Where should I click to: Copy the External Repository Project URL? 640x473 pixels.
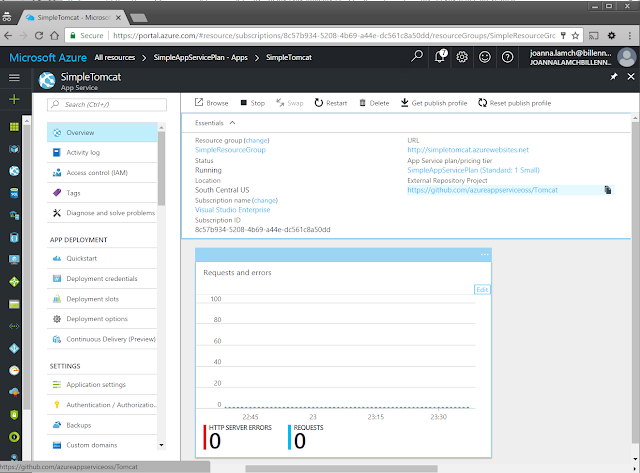pos(608,190)
